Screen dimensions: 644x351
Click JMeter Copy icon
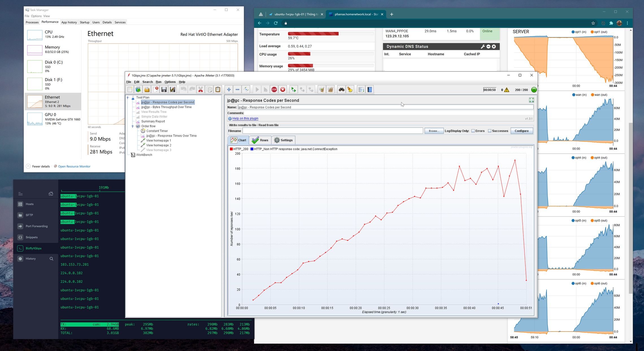tap(209, 90)
